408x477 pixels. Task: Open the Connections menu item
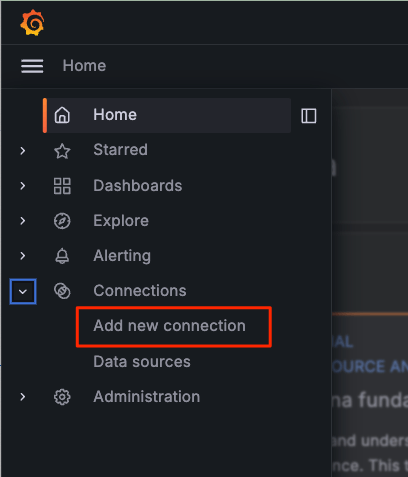[x=140, y=291]
